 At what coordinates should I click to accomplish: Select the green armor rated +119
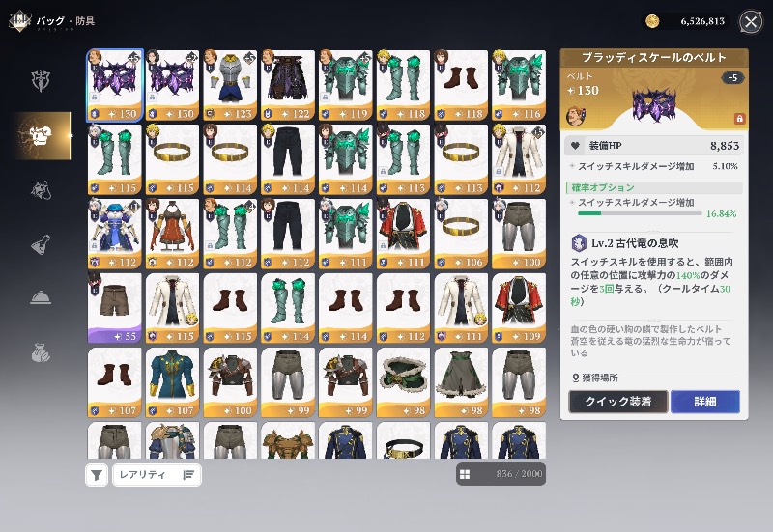point(346,85)
